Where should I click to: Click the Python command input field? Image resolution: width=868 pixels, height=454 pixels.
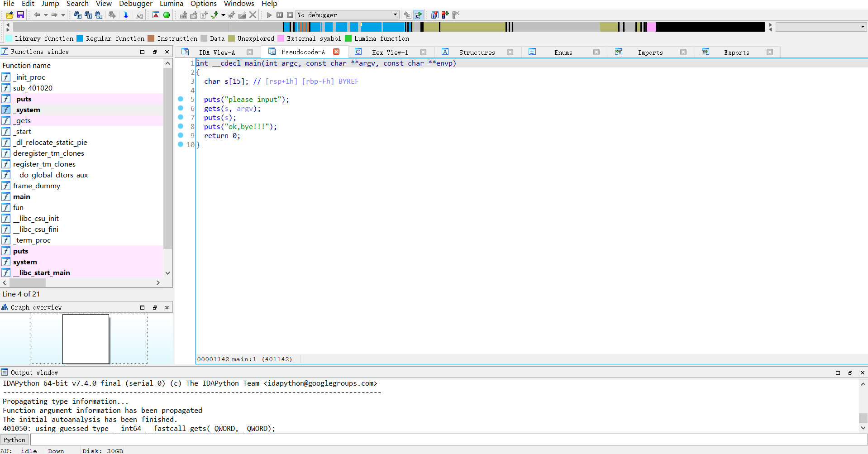448,440
